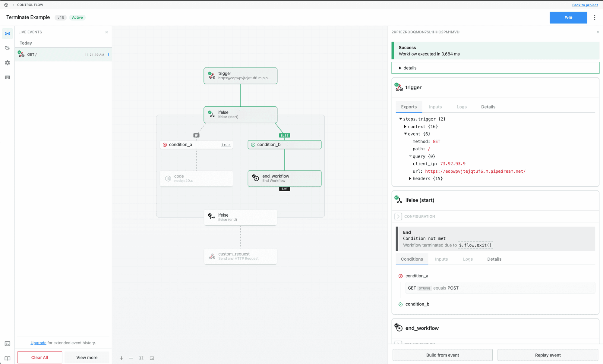Screen dimensions: 603x364
Task: Fit workflow to view icon
Action: [141, 358]
